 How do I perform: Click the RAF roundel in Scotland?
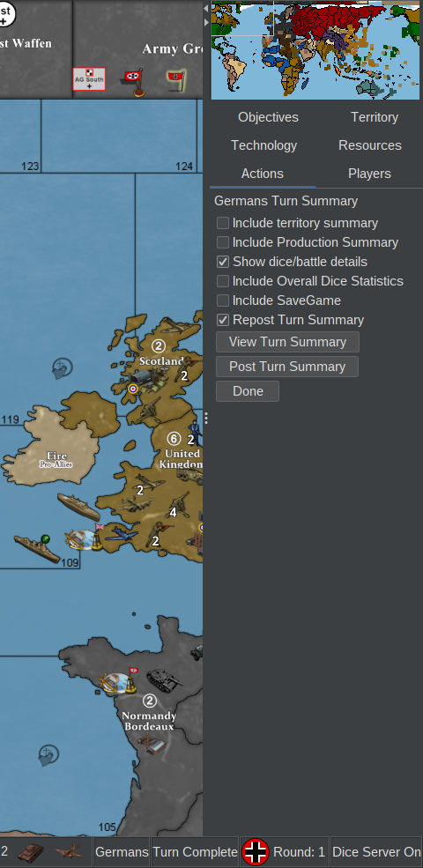(133, 389)
